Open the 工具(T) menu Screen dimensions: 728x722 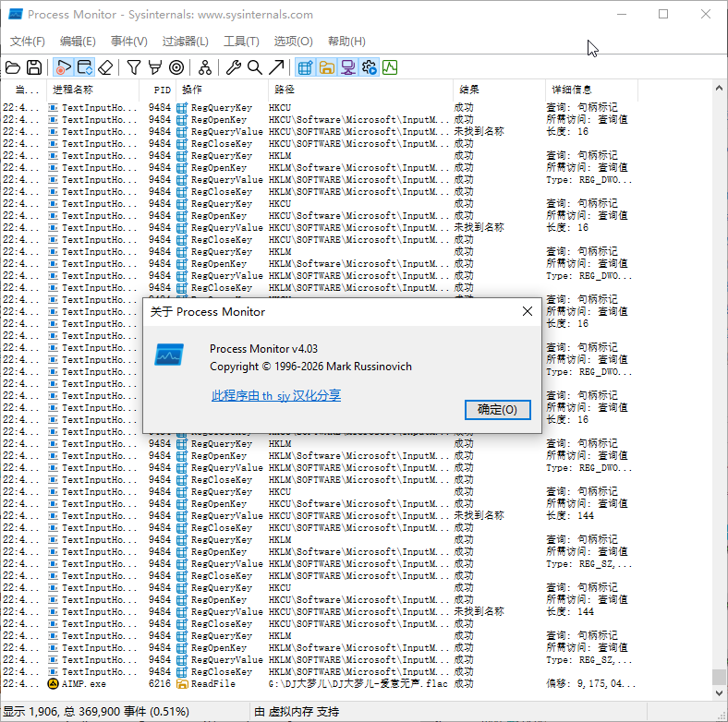(x=241, y=42)
